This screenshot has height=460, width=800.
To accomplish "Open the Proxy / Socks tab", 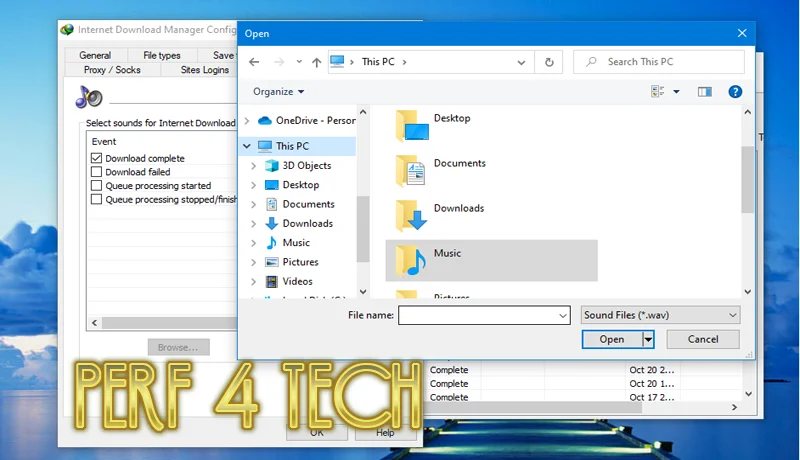I will (x=112, y=70).
